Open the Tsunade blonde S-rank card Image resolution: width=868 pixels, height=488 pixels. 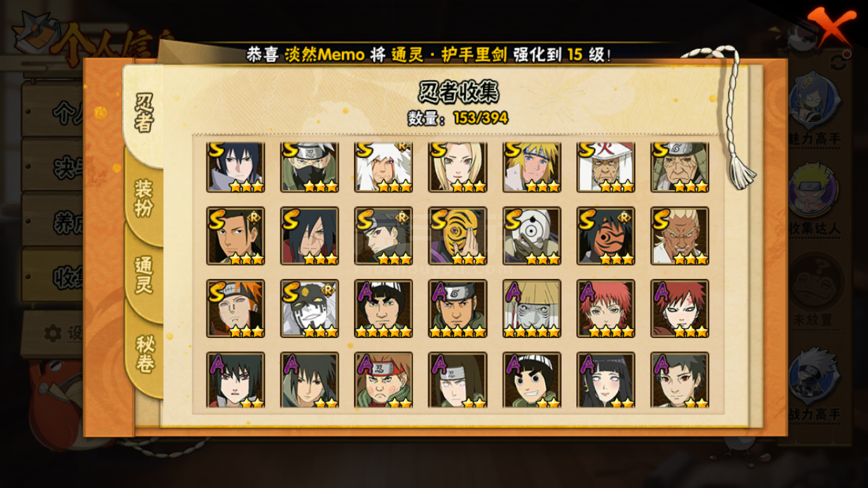[458, 167]
